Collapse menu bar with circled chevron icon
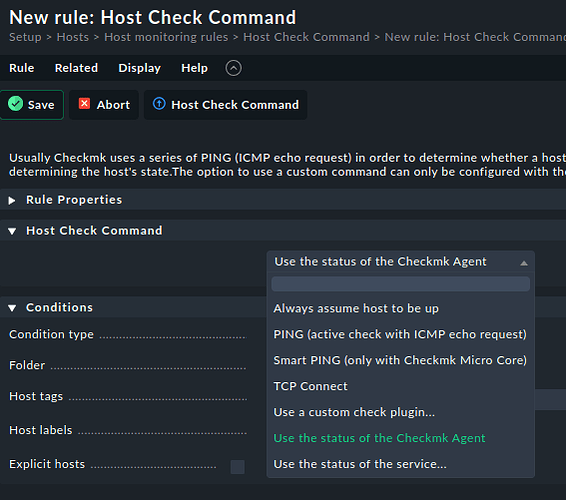The width and height of the screenshot is (566, 500). [x=234, y=68]
